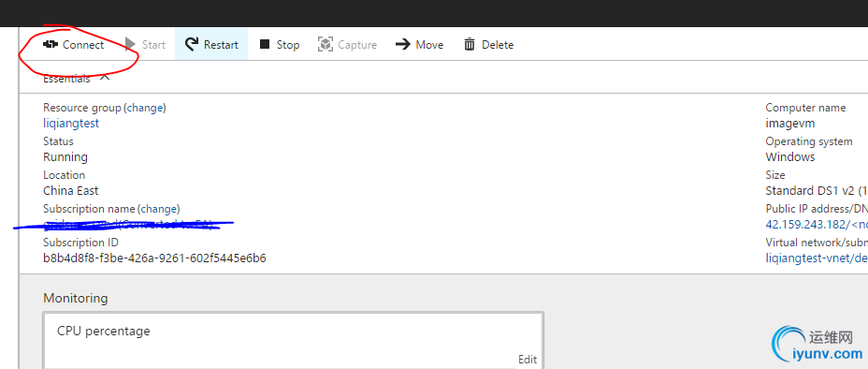Screen dimensions: 868x369
Task: Collapse the Essentials section chevron
Action: click(x=105, y=78)
